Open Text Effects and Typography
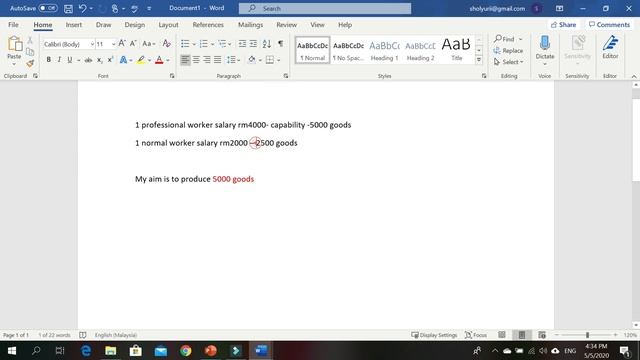 (x=123, y=60)
